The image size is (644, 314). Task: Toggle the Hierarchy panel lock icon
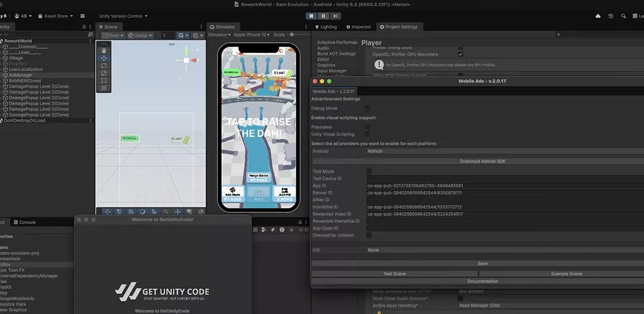pos(84,26)
